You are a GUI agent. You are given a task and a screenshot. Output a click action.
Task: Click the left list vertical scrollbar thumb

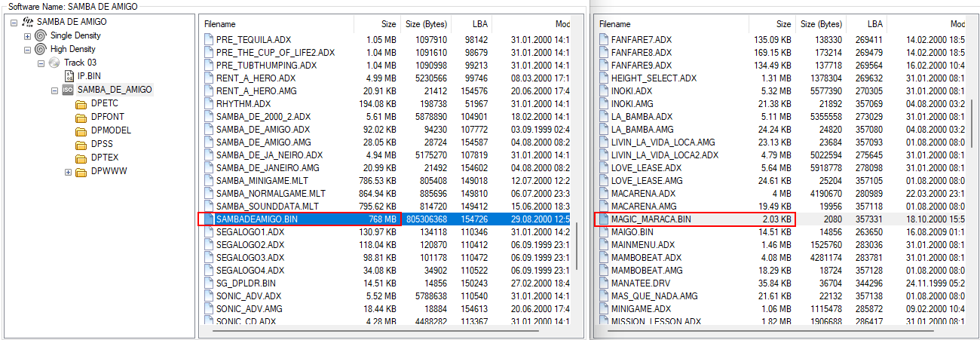pyautogui.click(x=577, y=245)
